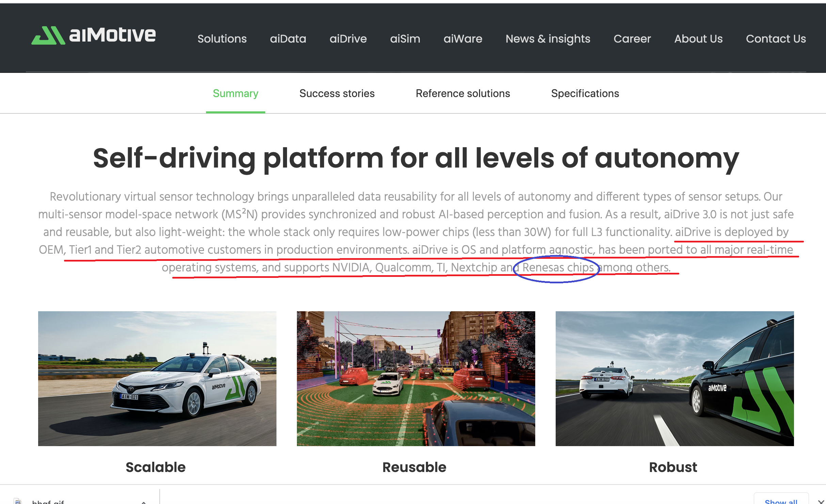Click the white Toyota Scalable image

(157, 378)
